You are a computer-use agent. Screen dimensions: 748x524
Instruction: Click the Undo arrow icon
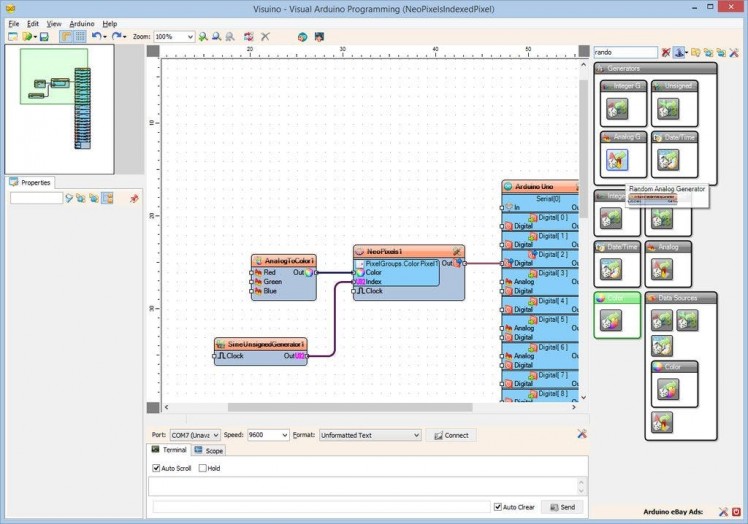click(96, 37)
